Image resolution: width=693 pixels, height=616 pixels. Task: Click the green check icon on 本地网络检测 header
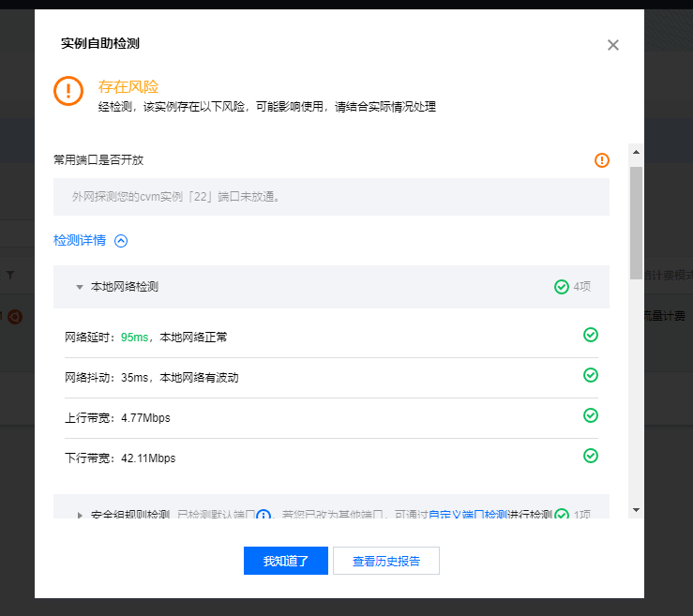(x=562, y=287)
